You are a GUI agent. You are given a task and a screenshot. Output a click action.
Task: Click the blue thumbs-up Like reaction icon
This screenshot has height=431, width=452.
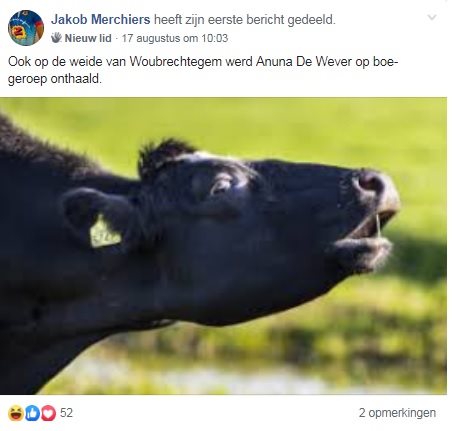[x=32, y=413]
